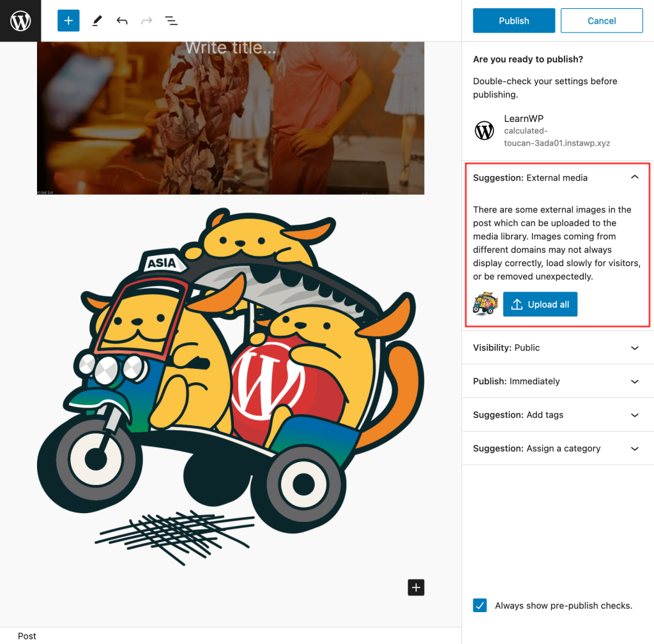Screen dimensions: 654x644
Task: Upload all external images
Action: pyautogui.click(x=540, y=304)
